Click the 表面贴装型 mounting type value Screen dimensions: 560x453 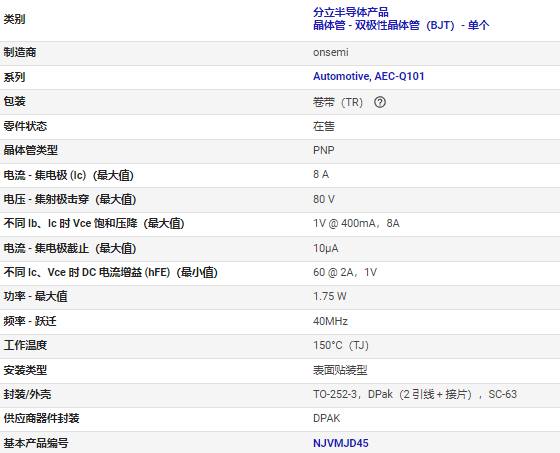click(x=340, y=370)
